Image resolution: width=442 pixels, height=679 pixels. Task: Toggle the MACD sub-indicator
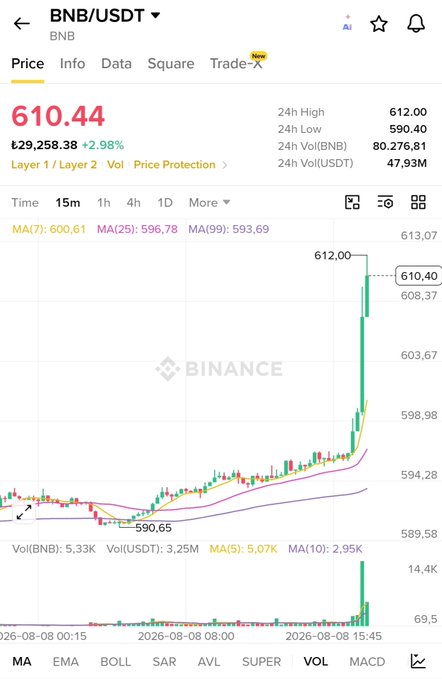pyautogui.click(x=367, y=662)
